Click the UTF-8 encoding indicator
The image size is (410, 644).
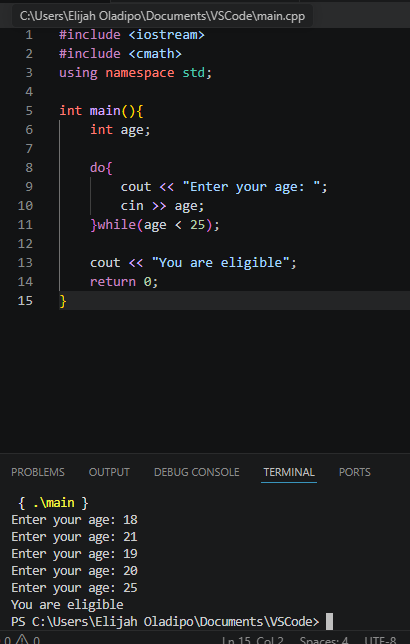point(380,640)
